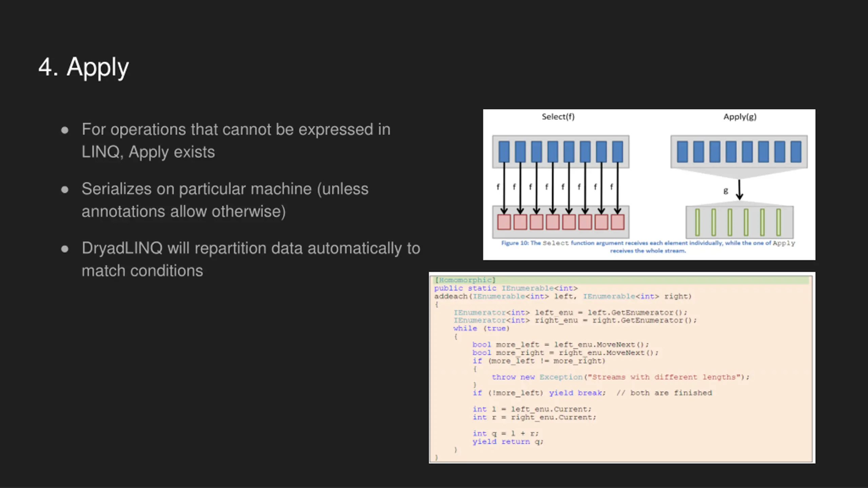Click the last blue block under Select(f)

(x=617, y=151)
